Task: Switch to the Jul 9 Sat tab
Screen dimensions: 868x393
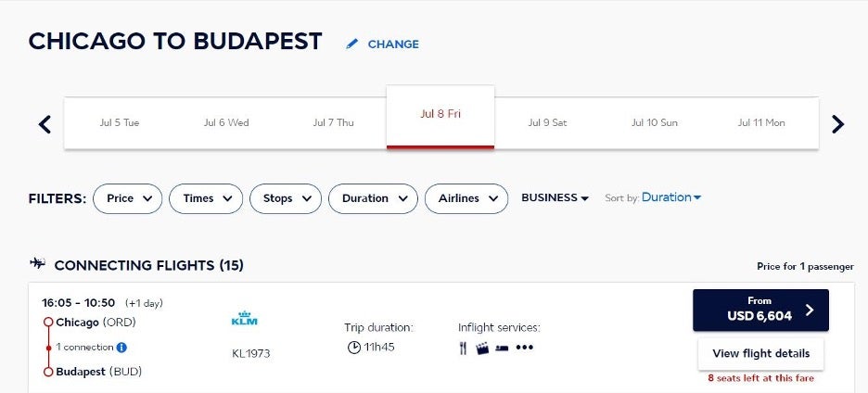Action: click(x=547, y=122)
